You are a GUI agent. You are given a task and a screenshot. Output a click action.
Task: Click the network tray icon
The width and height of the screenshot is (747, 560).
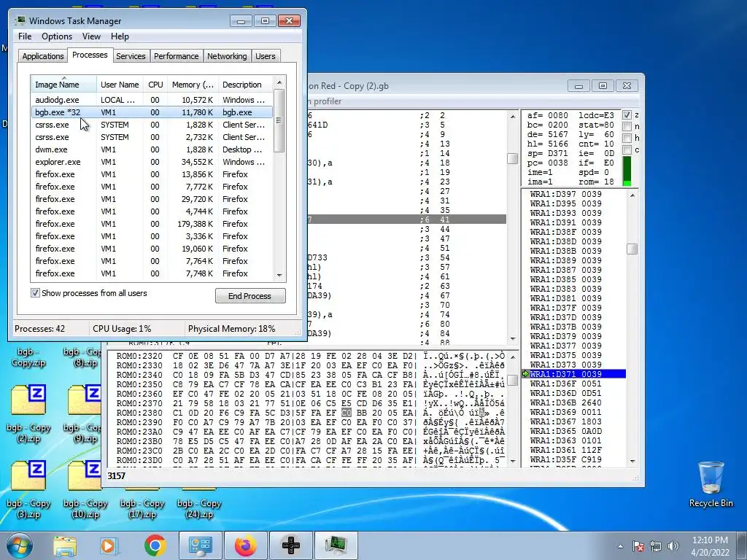[x=656, y=546]
